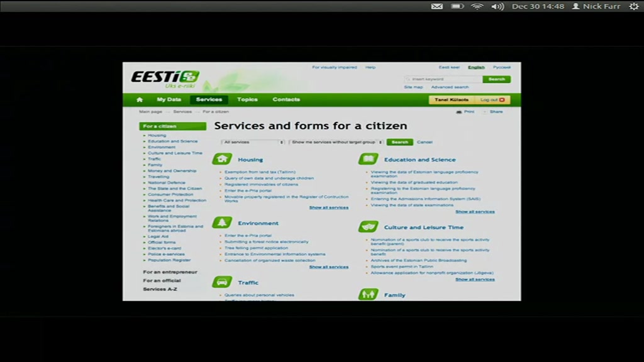This screenshot has width=644, height=362.
Task: Go to home via house icon
Action: pos(140,99)
